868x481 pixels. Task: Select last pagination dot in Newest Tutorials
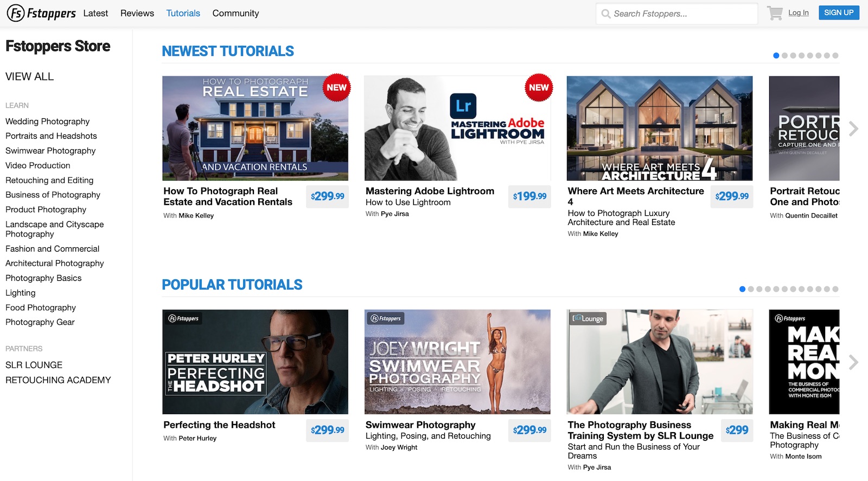(x=835, y=55)
